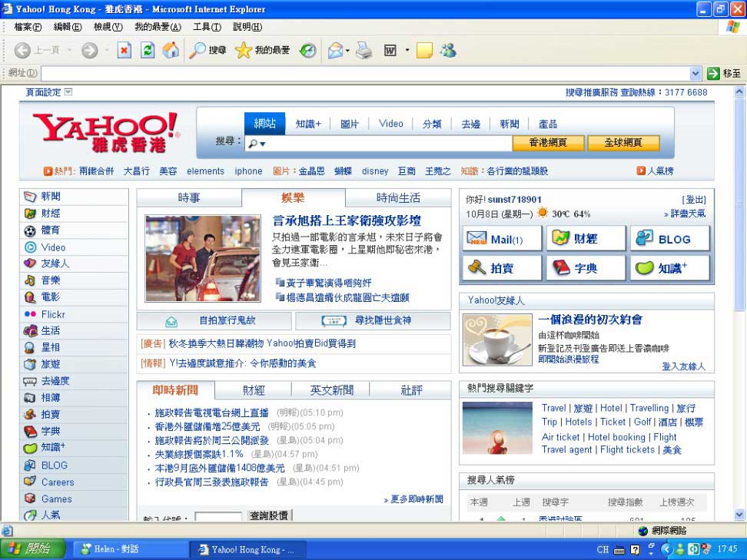Open Careers via the sidebar icon

pos(30,482)
